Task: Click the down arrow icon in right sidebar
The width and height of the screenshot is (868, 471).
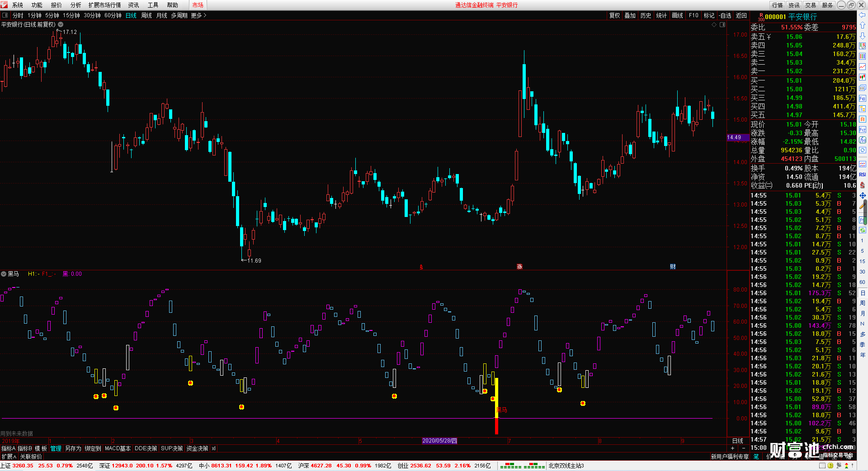Action: (863, 36)
